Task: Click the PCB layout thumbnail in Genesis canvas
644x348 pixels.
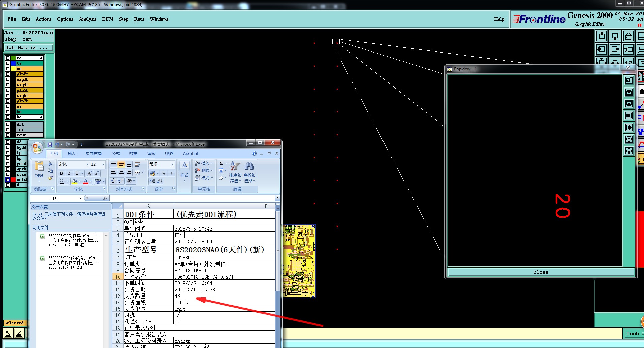Action: 299,261
